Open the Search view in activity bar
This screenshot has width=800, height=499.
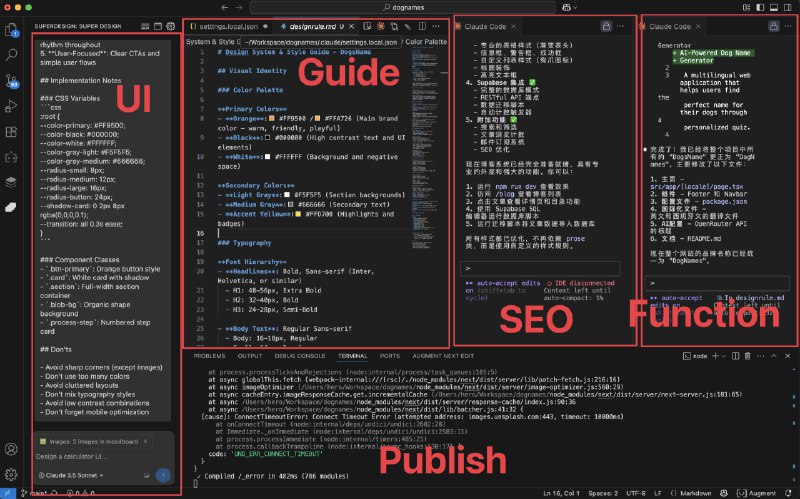(x=11, y=55)
